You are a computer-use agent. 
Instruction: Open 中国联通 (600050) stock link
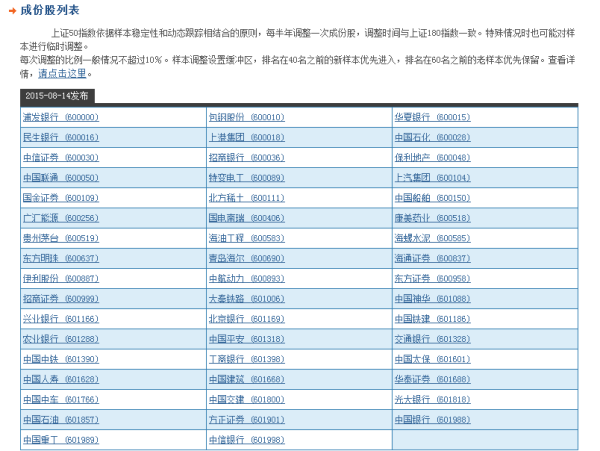(x=60, y=178)
